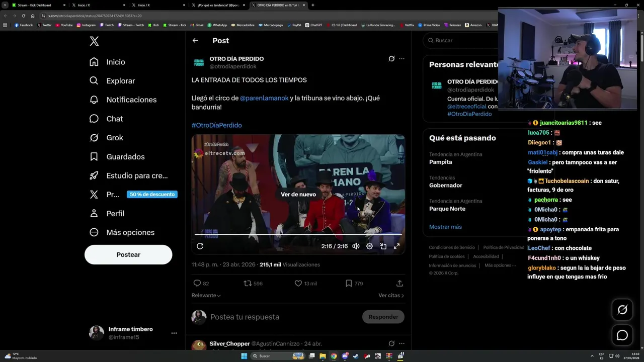Viewport: 644px width, 362px height.
Task: Open the @parenlamanok mention link
Action: tap(264, 98)
